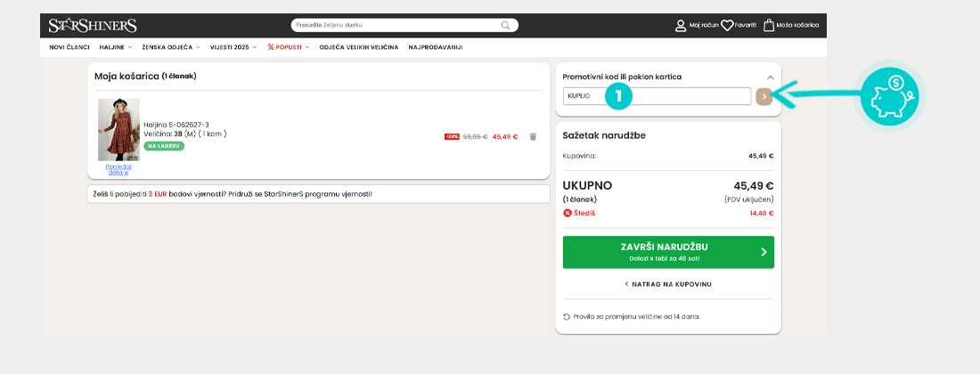Viewport: 980px width, 374px height.
Task: Open Moj račun user icon
Action: point(681,26)
